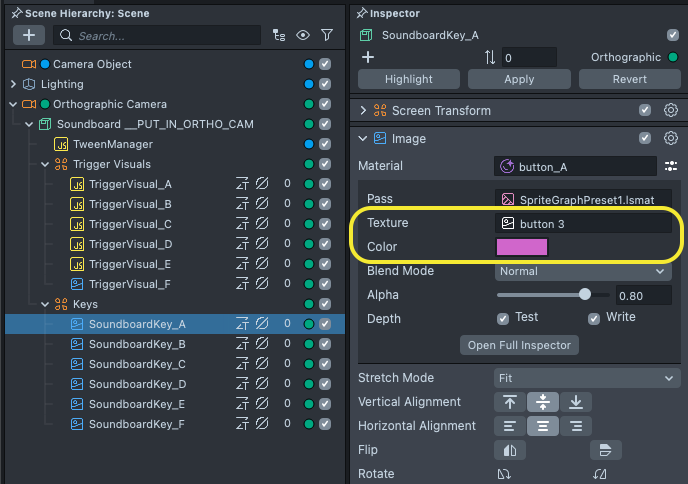Viewport: 688px width, 484px height.
Task: Toggle the hierarchy visibility eye icon
Action: coord(303,35)
